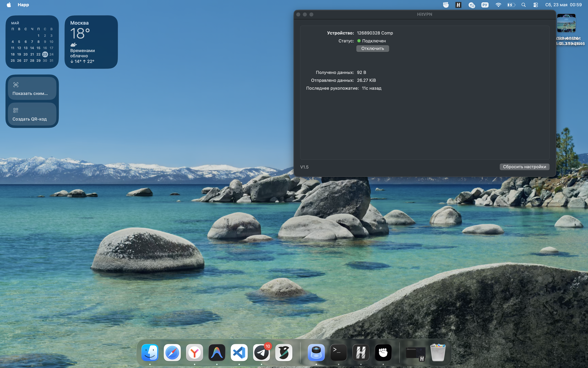Open the battery status icon
Screen dimensions: 588x368
[x=511, y=5]
